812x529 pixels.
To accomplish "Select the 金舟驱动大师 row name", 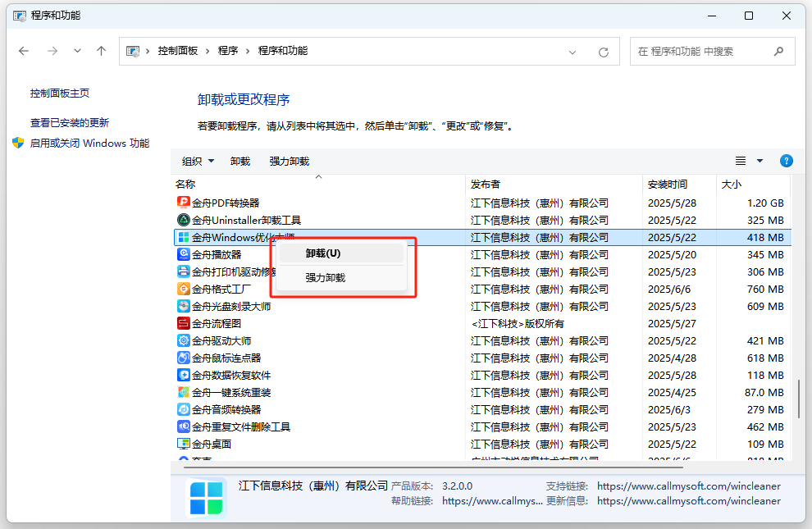I will [x=221, y=340].
